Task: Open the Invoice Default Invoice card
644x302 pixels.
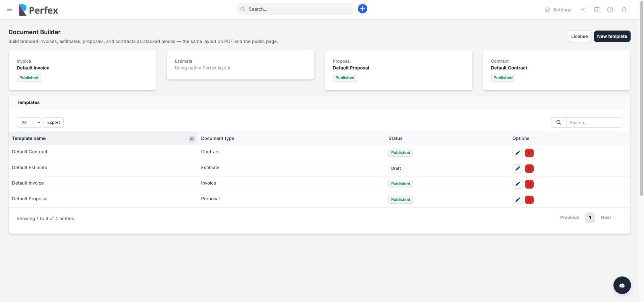Action: pyautogui.click(x=82, y=70)
